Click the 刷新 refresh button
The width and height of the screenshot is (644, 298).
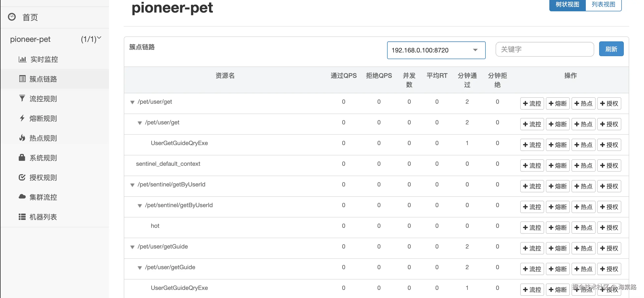[611, 49]
